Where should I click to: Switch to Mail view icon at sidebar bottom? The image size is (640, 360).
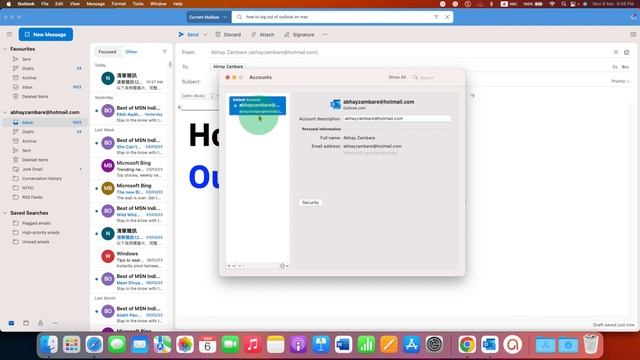11,323
